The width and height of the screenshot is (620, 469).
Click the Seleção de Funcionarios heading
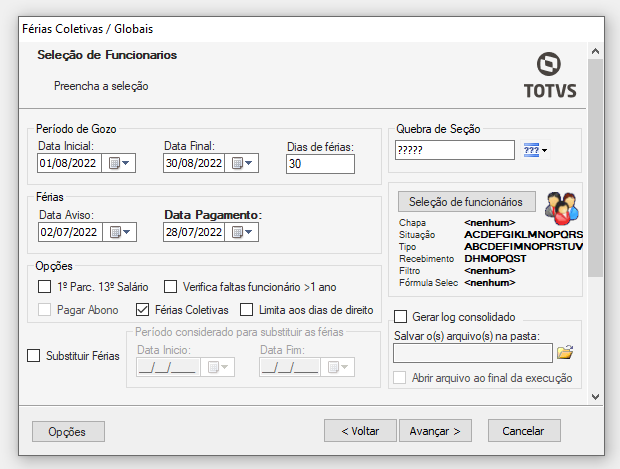107,55
